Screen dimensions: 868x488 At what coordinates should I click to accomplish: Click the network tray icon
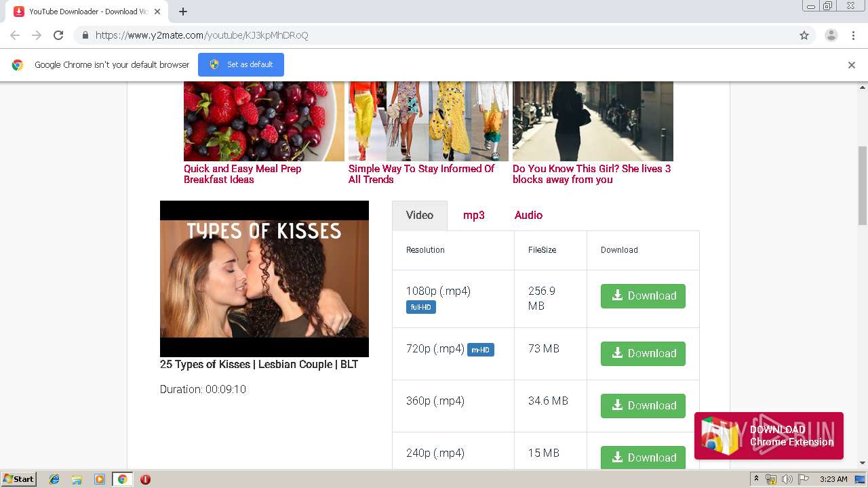(771, 479)
